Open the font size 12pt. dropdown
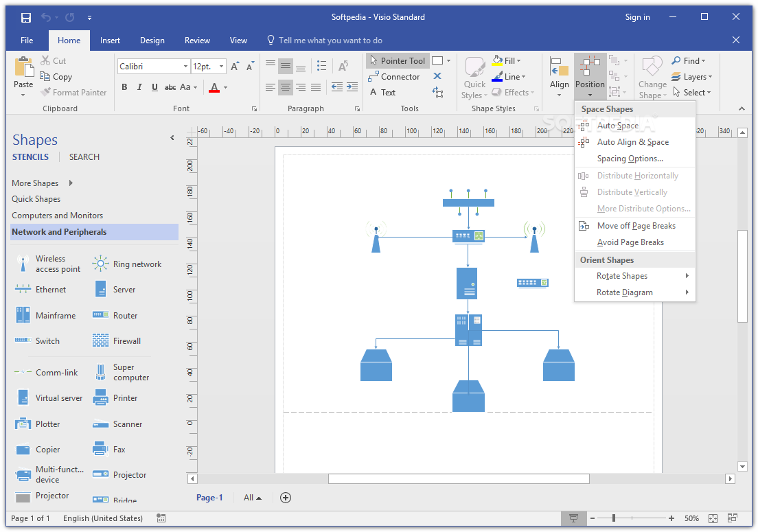 tap(221, 67)
